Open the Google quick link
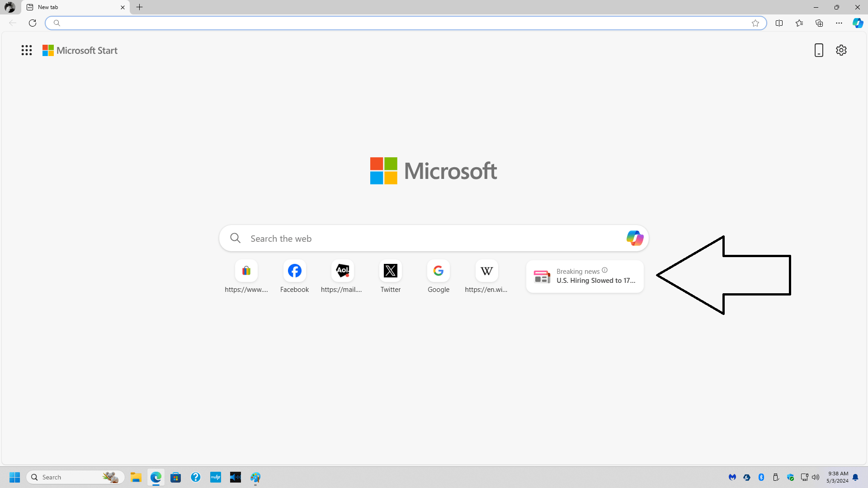868x488 pixels. (438, 271)
